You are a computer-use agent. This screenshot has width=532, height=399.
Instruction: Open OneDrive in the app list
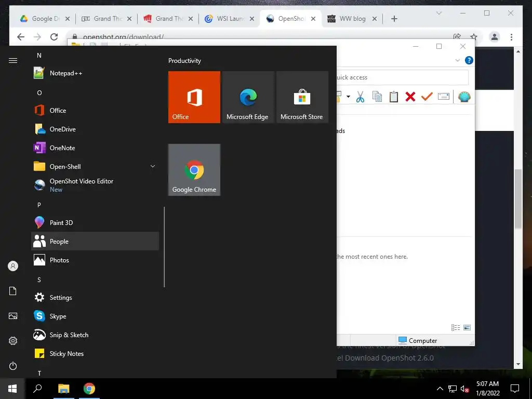[95, 129]
